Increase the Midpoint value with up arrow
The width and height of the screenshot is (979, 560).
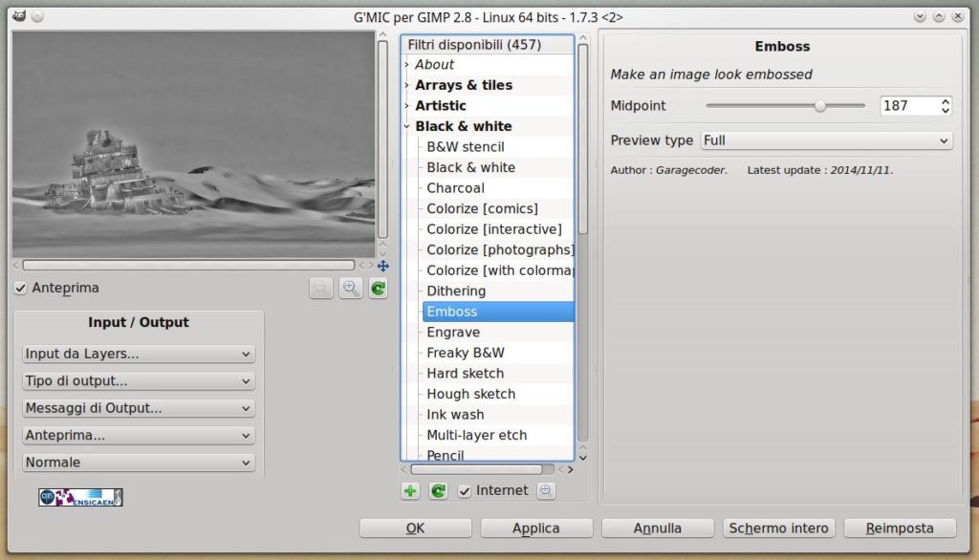[946, 101]
